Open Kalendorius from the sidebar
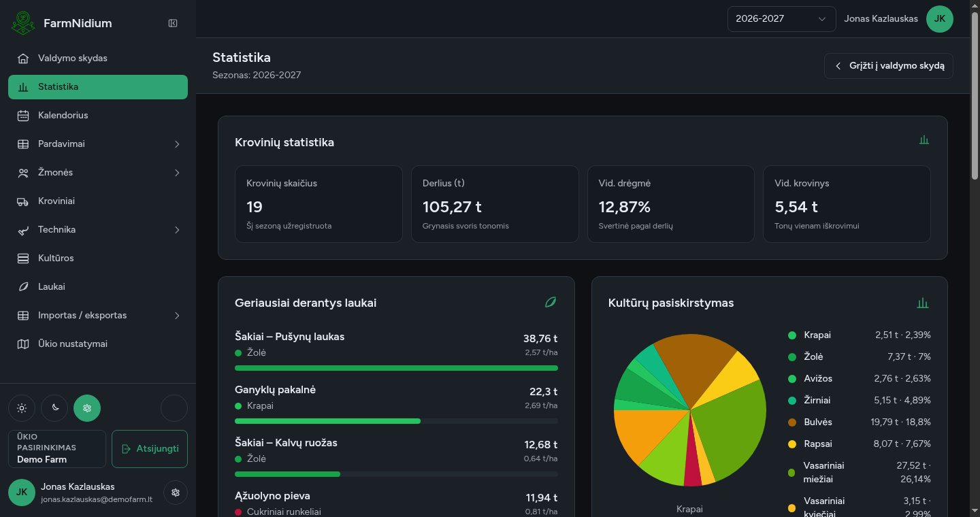 click(x=98, y=116)
